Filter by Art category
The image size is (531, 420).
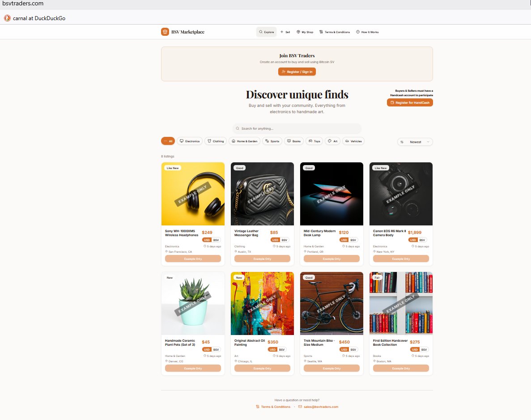332,141
